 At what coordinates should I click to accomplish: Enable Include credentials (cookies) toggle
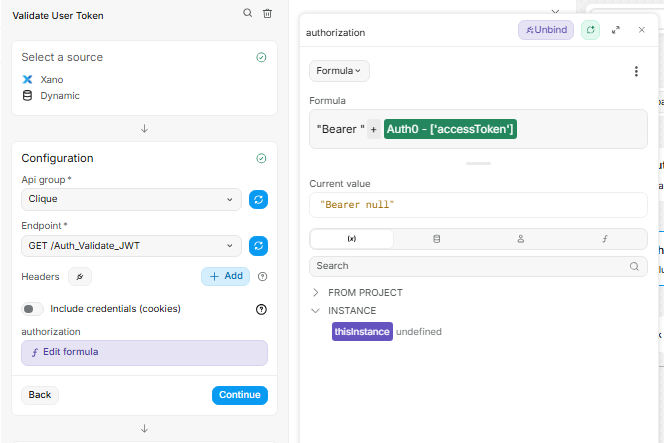pos(33,309)
